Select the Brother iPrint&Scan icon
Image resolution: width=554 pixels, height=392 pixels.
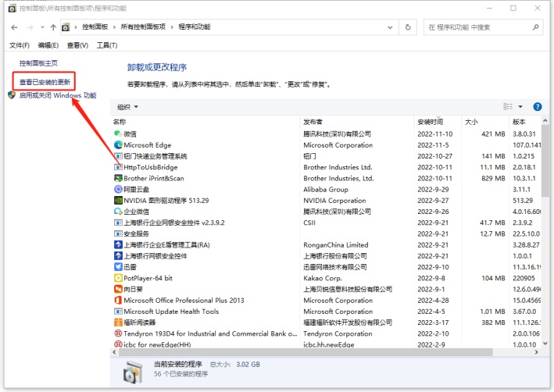click(x=118, y=178)
